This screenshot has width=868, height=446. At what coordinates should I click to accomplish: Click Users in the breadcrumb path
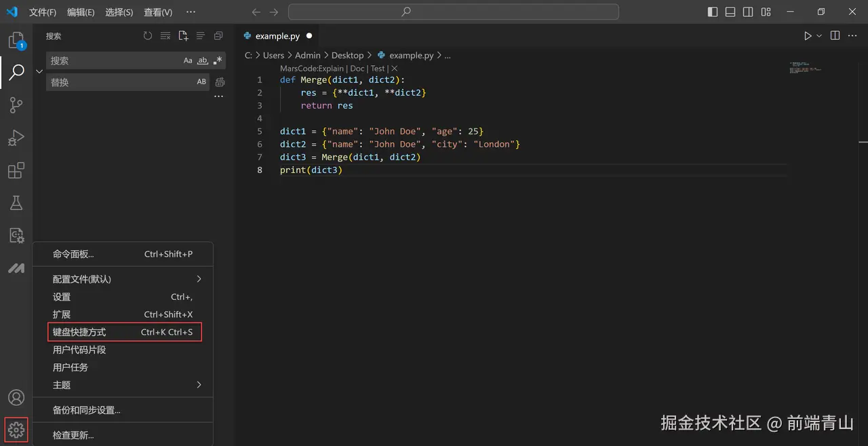coord(273,56)
